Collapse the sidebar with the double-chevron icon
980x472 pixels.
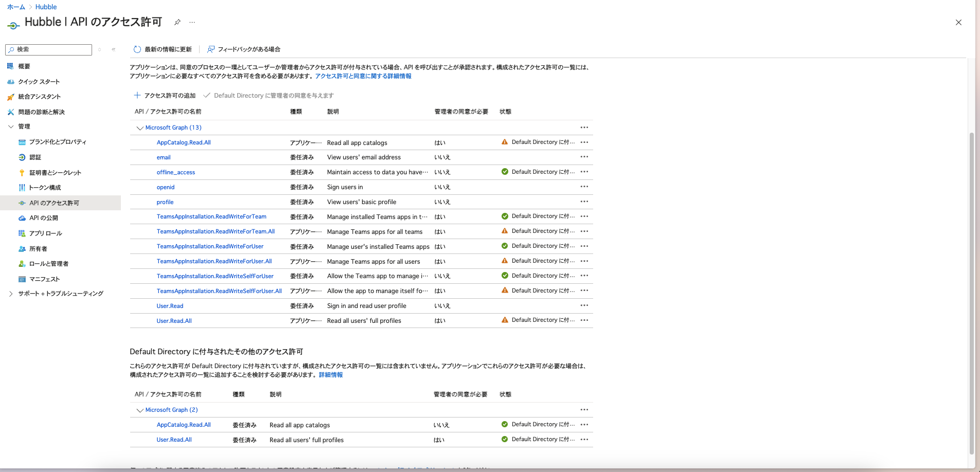coord(114,50)
